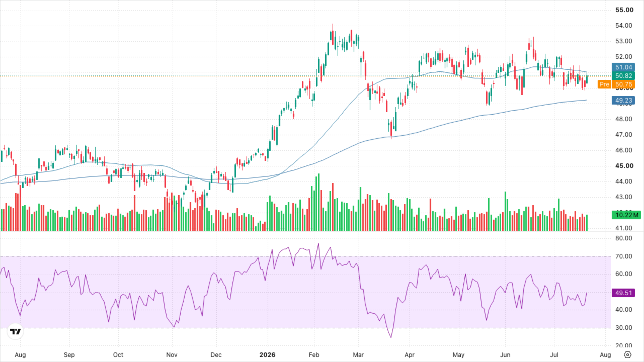Click the Nov label on time axis
644x362 pixels.
tap(172, 355)
